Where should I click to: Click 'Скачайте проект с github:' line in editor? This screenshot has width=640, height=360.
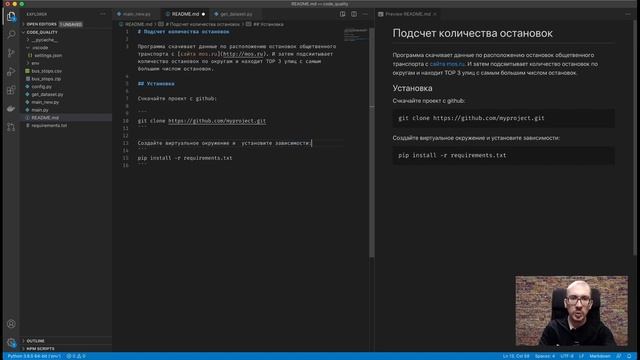tap(177, 99)
